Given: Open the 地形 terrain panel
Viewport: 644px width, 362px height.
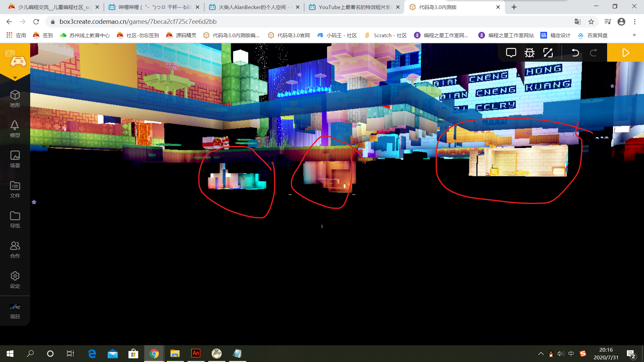Looking at the screenshot, I should (x=15, y=99).
